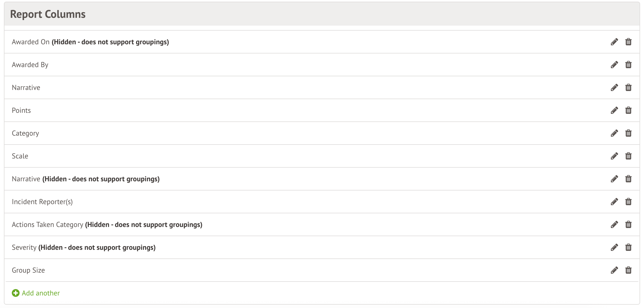Edit the Category column

point(614,133)
